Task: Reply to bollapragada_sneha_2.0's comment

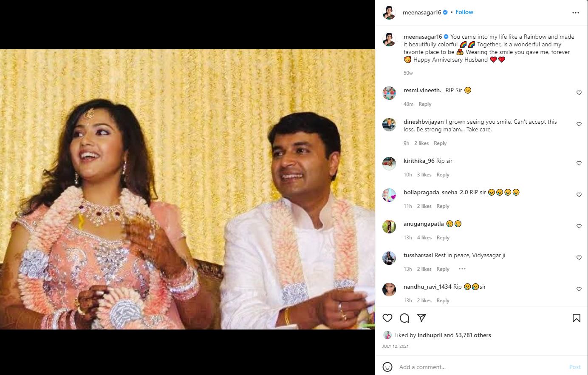Action: (x=443, y=206)
